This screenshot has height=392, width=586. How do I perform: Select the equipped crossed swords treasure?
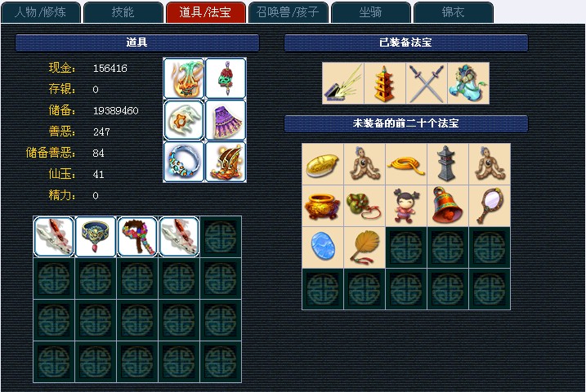(x=427, y=83)
